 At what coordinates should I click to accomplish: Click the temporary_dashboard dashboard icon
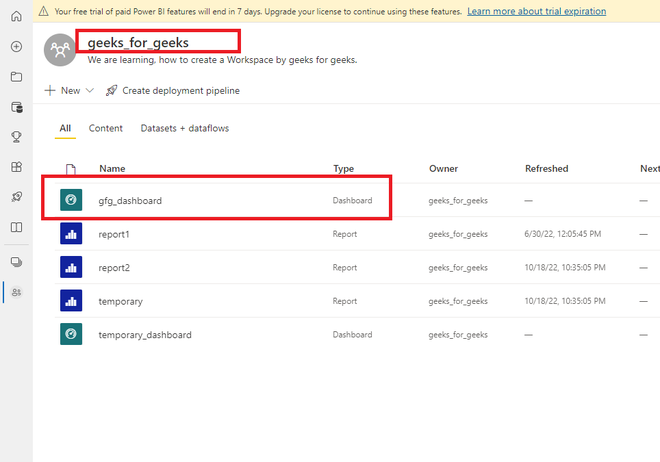[x=70, y=334]
